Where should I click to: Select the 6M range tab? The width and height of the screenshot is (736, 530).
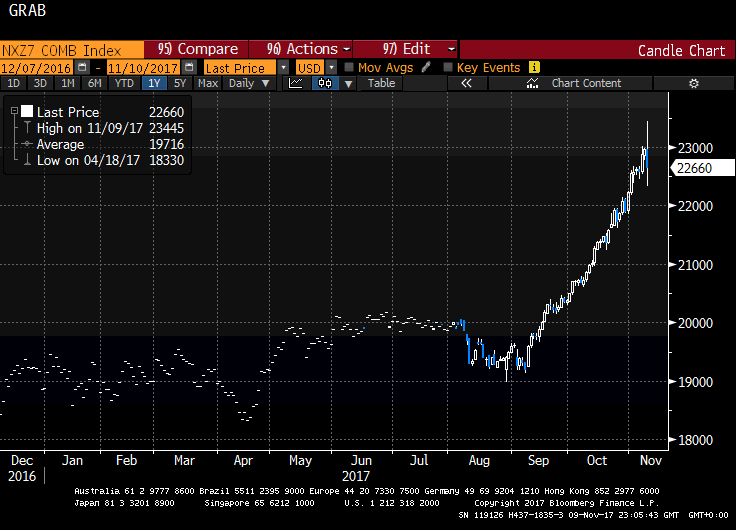click(94, 83)
